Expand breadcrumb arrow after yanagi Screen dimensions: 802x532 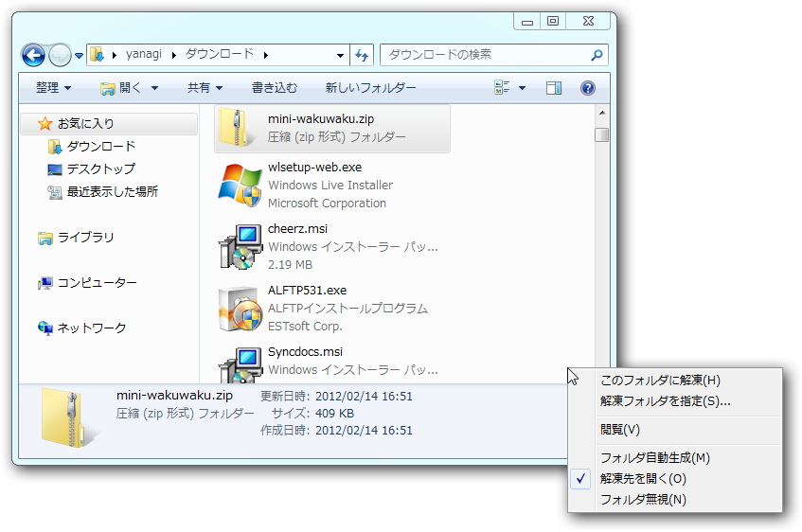pyautogui.click(x=174, y=55)
